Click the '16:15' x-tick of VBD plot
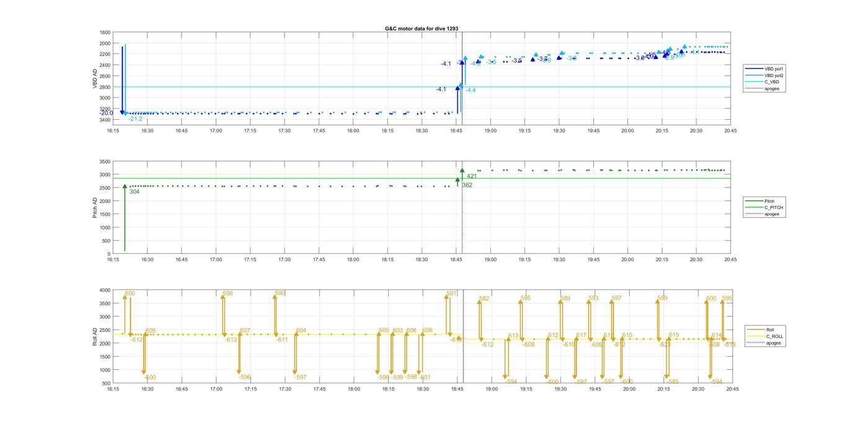The width and height of the screenshot is (868, 430). tap(112, 131)
